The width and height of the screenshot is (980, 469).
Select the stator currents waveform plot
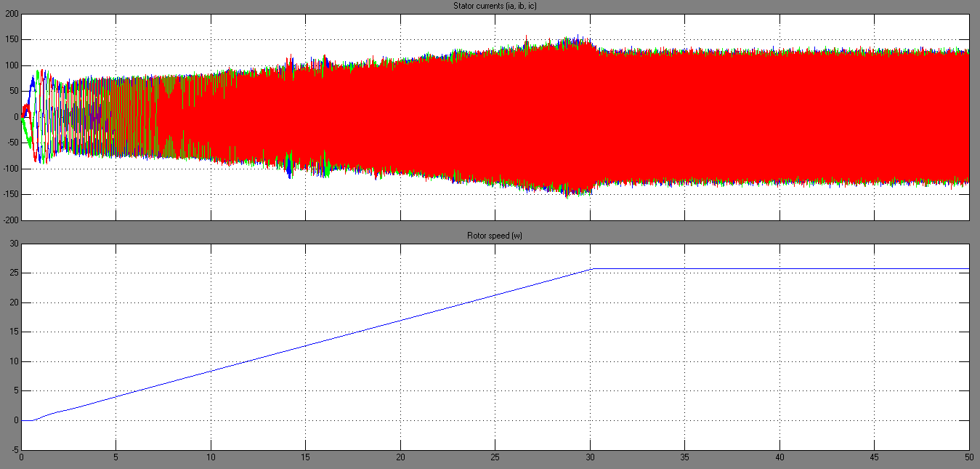[495, 116]
